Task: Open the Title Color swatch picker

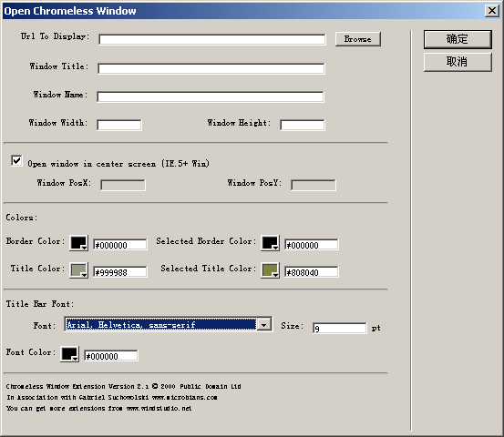Action: click(78, 270)
